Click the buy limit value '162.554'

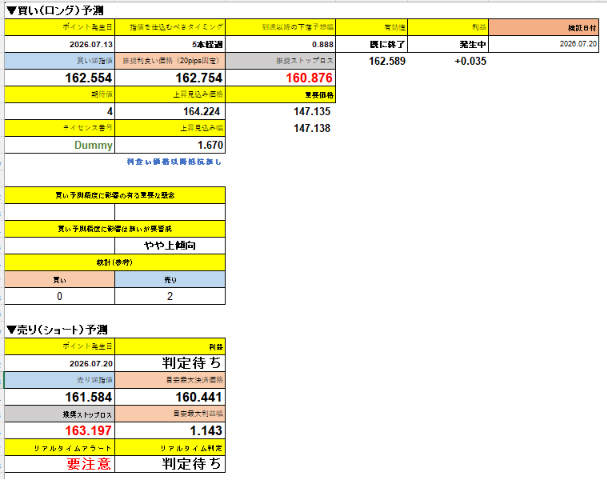coord(60,78)
